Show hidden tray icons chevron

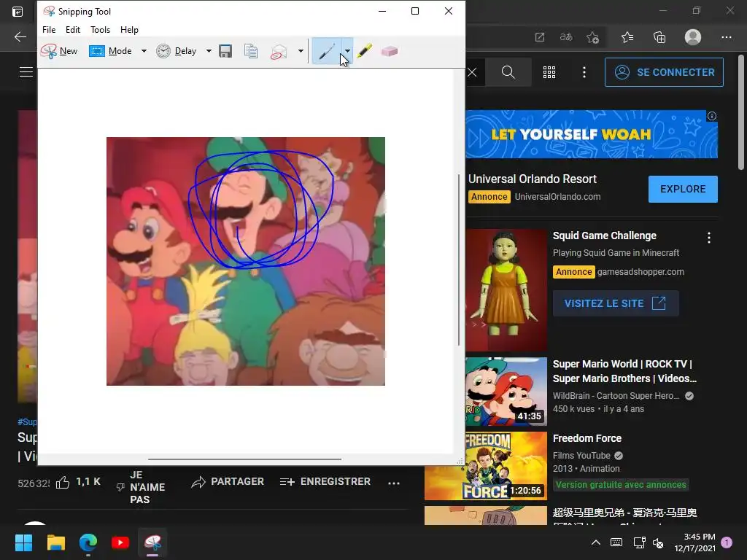pos(595,542)
